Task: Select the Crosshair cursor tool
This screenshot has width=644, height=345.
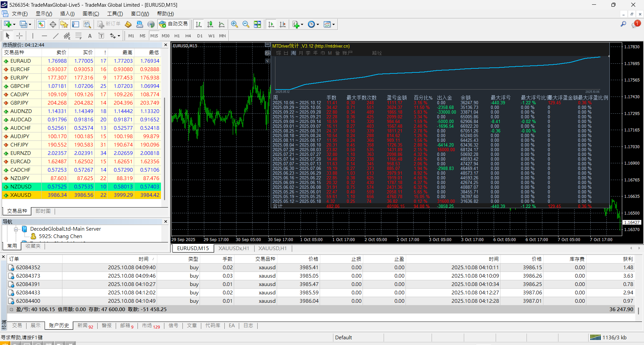Action: pyautogui.click(x=19, y=36)
